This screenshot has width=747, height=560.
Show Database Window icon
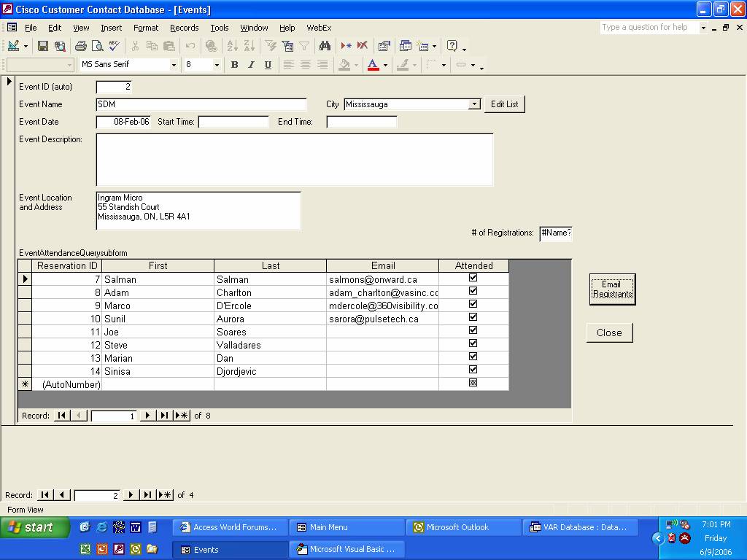point(406,46)
